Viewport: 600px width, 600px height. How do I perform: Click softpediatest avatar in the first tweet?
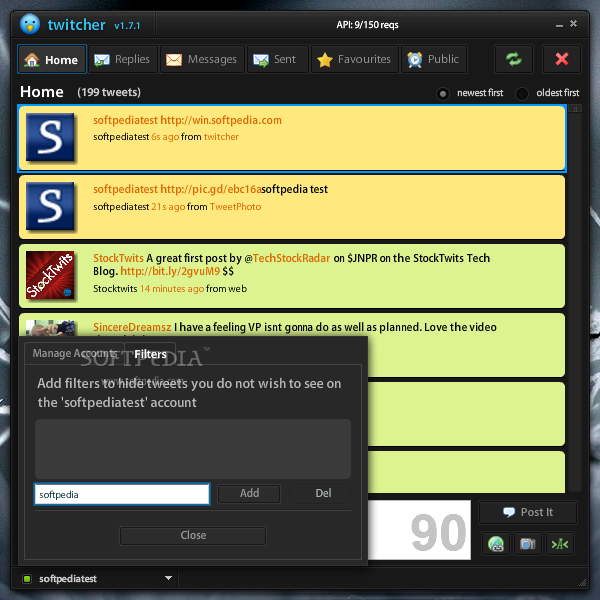pyautogui.click(x=50, y=137)
